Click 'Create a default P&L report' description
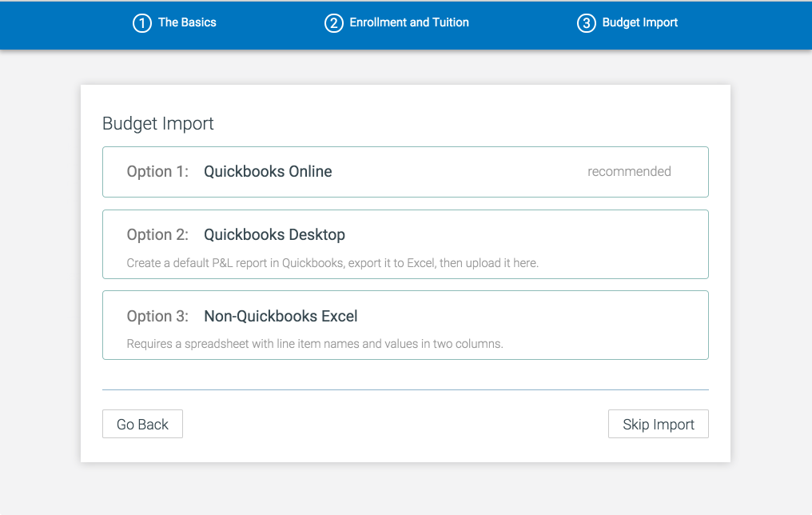Viewport: 812px width, 515px height. pos(332,263)
